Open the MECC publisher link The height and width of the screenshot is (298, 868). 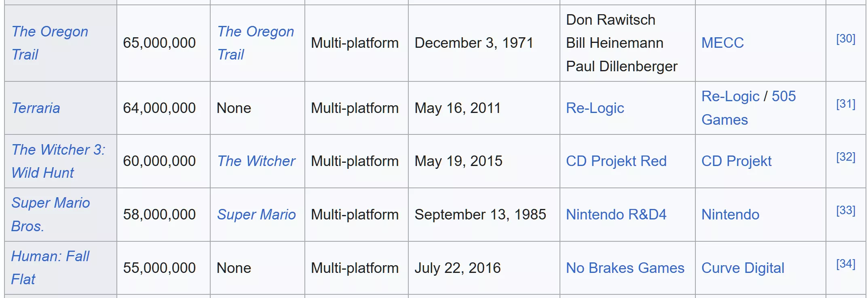click(722, 43)
